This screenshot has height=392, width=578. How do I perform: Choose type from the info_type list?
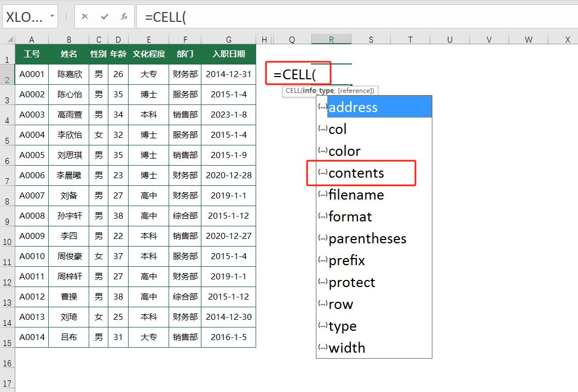pos(374,326)
